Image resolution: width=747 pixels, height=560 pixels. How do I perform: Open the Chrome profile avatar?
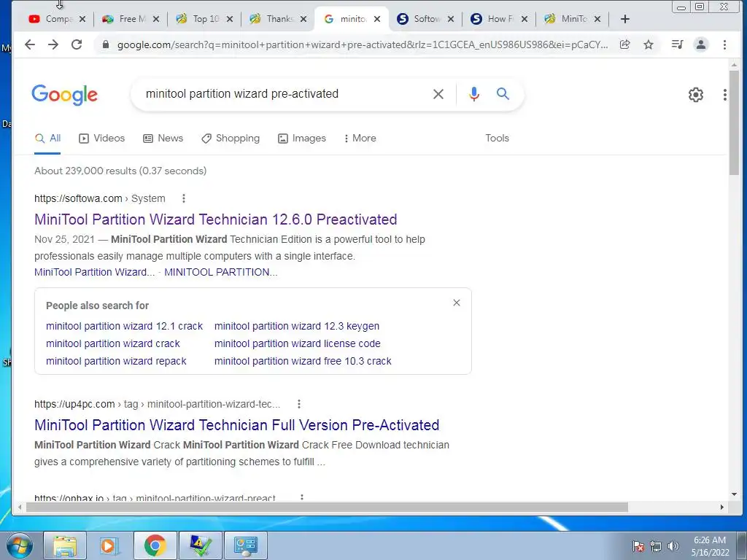(701, 44)
